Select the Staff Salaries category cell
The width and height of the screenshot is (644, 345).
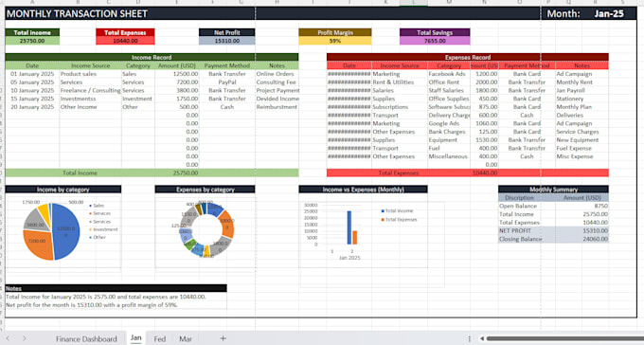[449, 90]
